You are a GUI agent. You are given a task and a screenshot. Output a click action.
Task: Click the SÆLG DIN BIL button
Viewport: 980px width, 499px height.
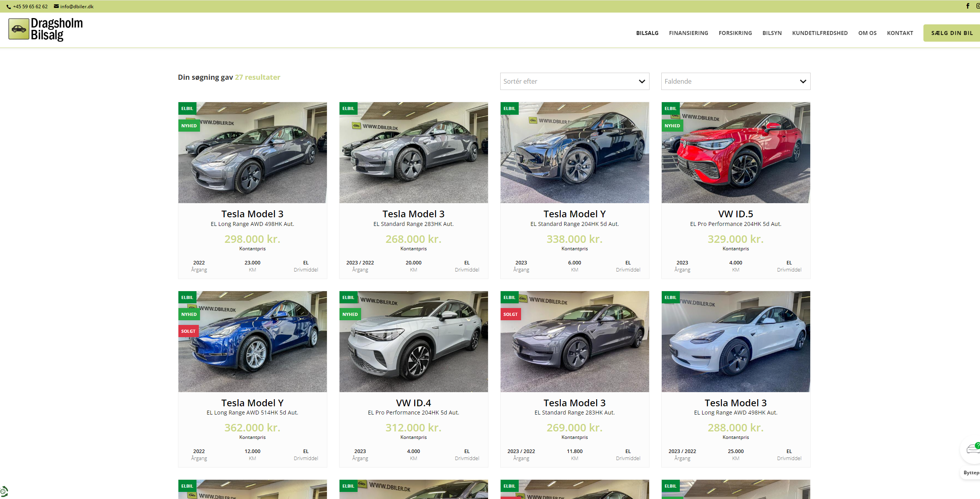(952, 33)
